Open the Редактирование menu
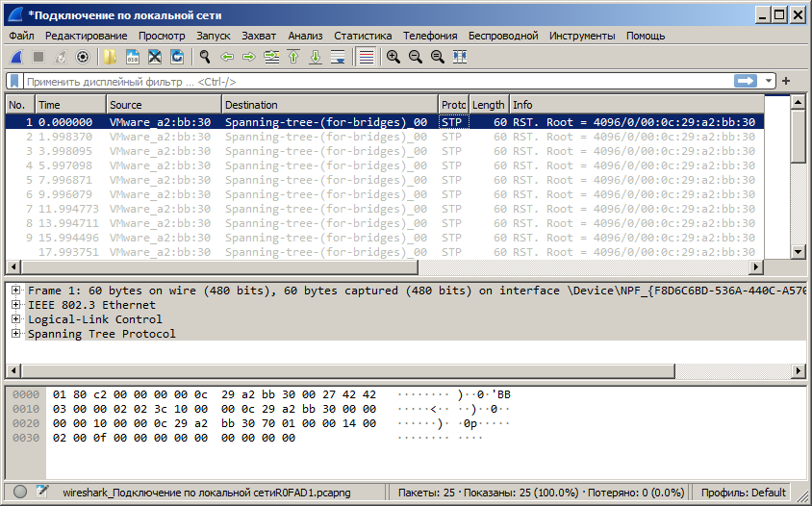Screen dimensions: 812x506 [x=86, y=36]
